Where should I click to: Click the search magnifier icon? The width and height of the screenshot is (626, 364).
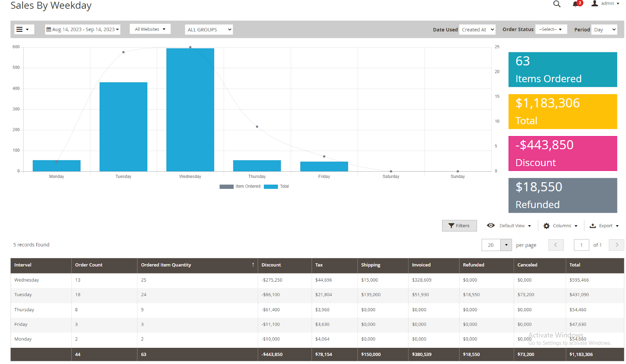[557, 4]
